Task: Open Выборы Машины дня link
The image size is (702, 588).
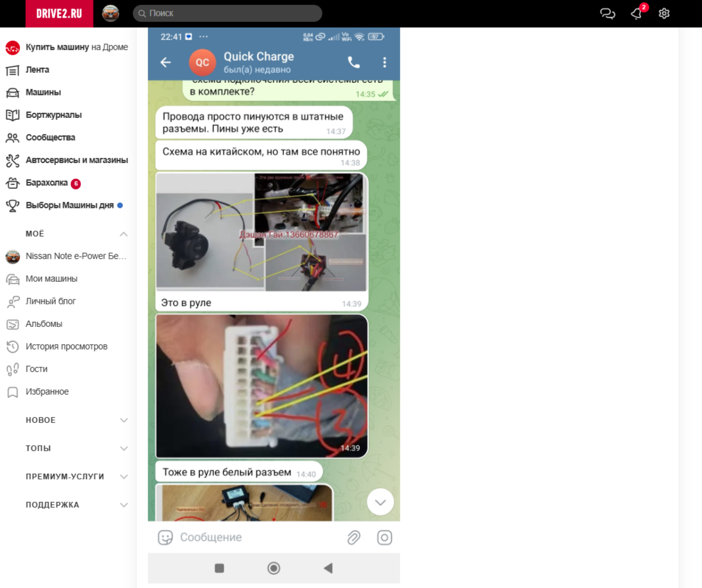Action: pyautogui.click(x=70, y=205)
